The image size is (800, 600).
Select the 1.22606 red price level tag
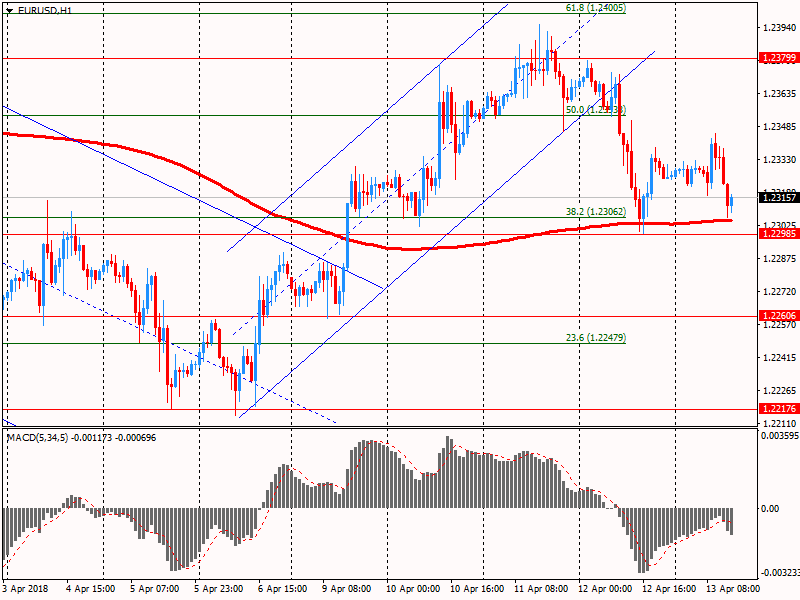coord(779,316)
